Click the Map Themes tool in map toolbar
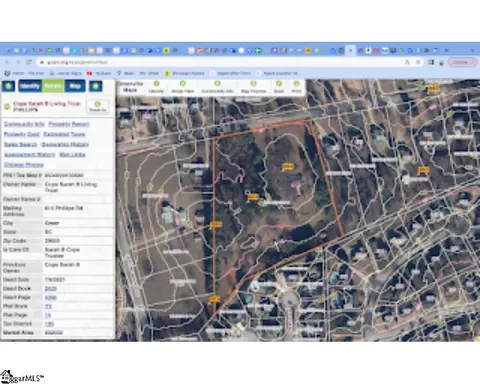The height and width of the screenshot is (384, 480). coord(254,87)
